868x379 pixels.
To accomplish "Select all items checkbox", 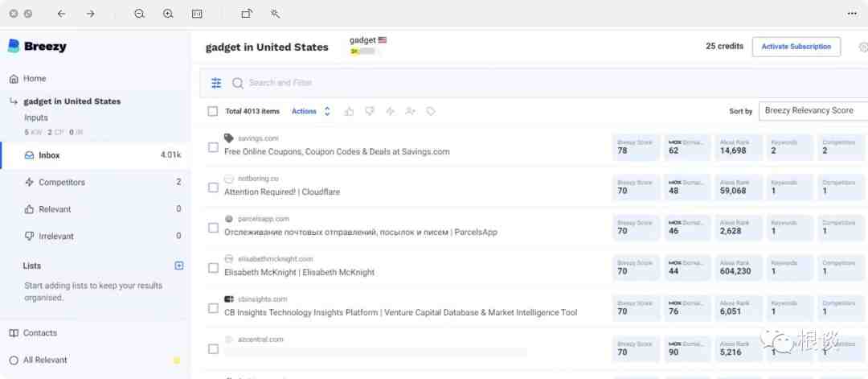I will (x=212, y=111).
